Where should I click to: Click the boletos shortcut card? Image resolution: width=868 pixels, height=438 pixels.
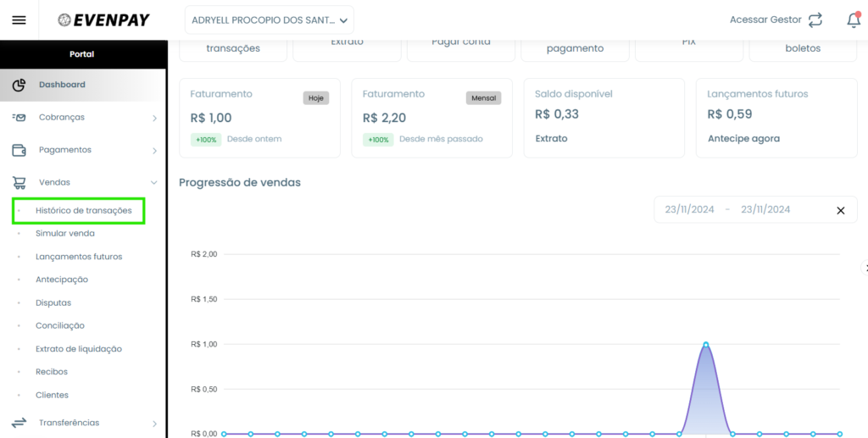click(803, 48)
